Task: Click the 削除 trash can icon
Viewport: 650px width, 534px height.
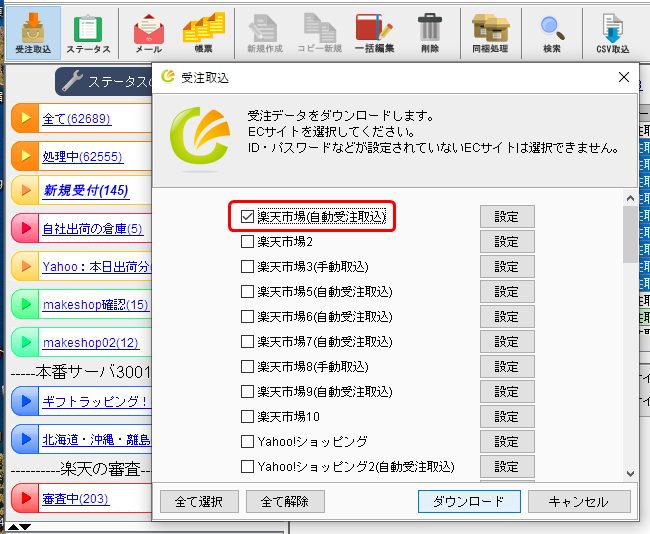Action: click(x=430, y=34)
